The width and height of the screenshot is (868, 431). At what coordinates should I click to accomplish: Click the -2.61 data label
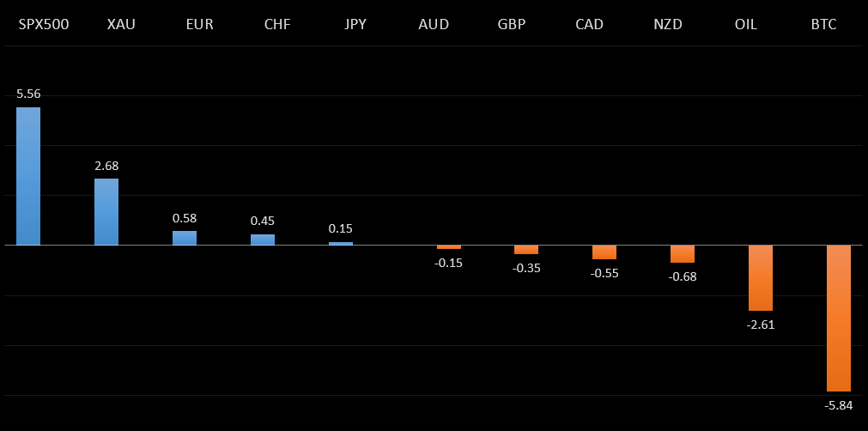[761, 325]
